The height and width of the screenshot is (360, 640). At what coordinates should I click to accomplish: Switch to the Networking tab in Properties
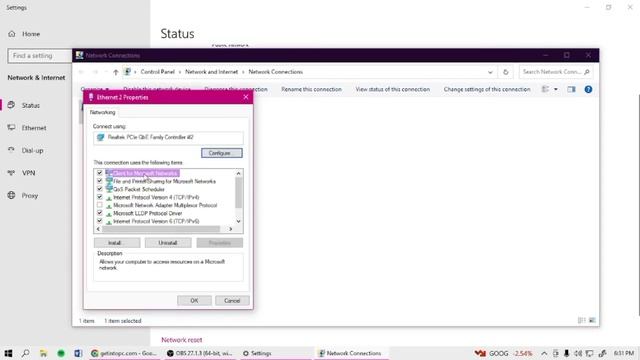pyautogui.click(x=102, y=112)
